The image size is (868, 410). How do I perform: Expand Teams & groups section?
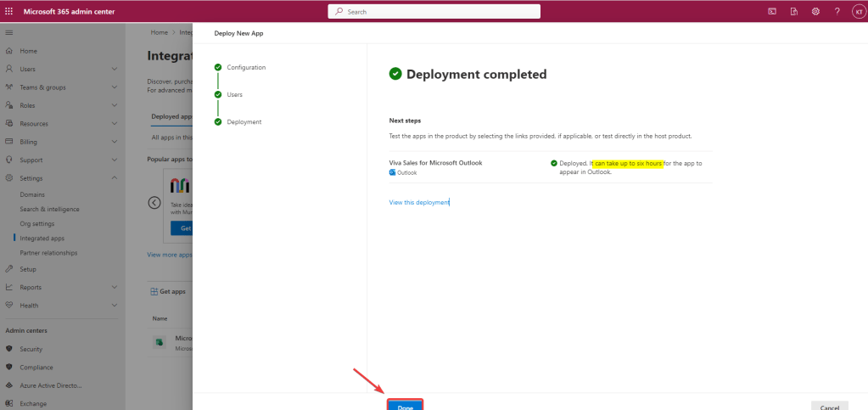[x=115, y=87]
